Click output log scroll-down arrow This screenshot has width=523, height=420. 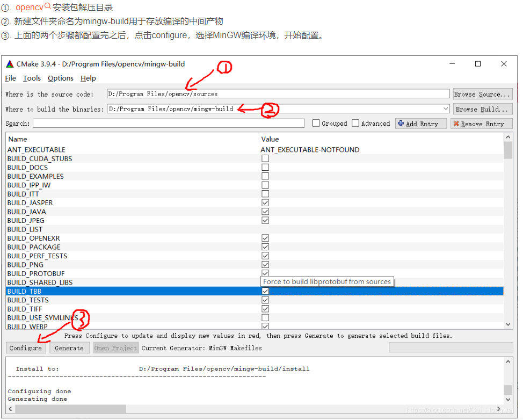(508, 399)
